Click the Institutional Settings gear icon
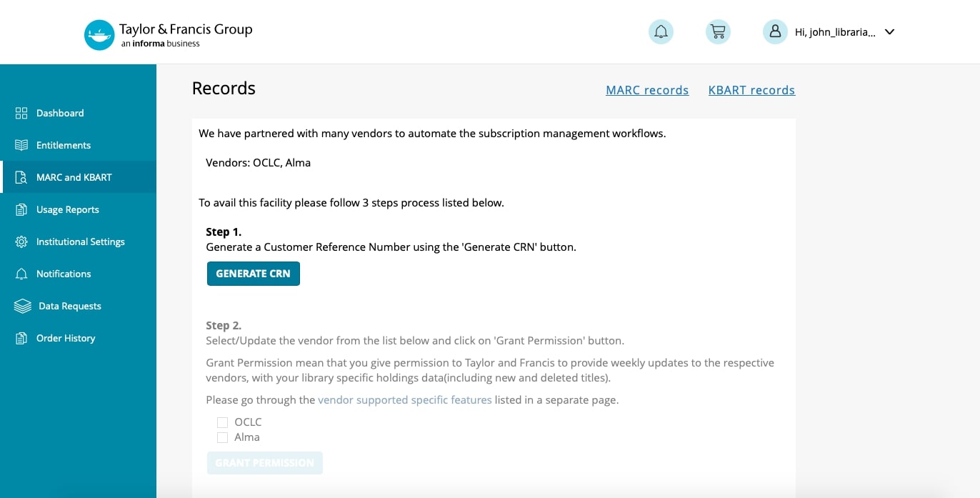The height and width of the screenshot is (498, 980). coord(21,241)
